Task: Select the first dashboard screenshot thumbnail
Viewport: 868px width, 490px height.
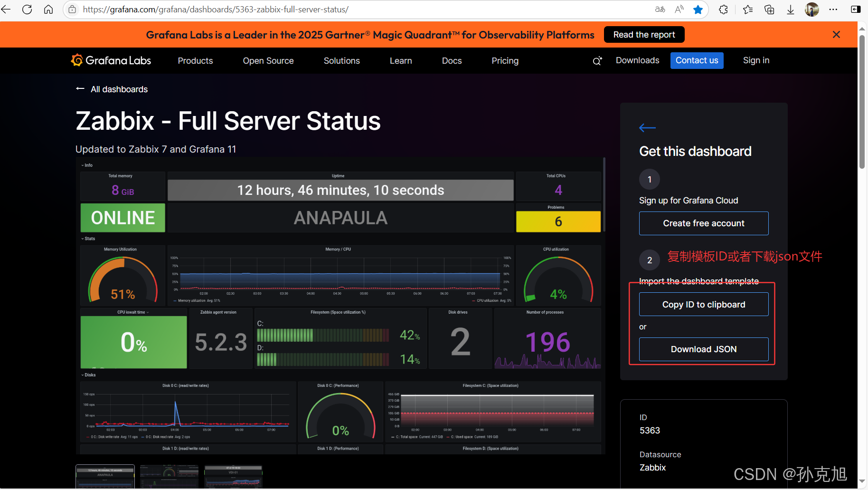Action: coord(105,477)
